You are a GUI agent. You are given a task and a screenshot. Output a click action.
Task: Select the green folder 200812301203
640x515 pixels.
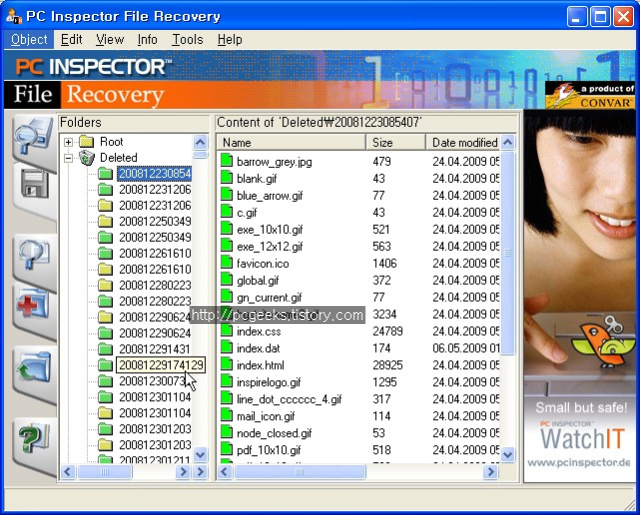tap(155, 429)
